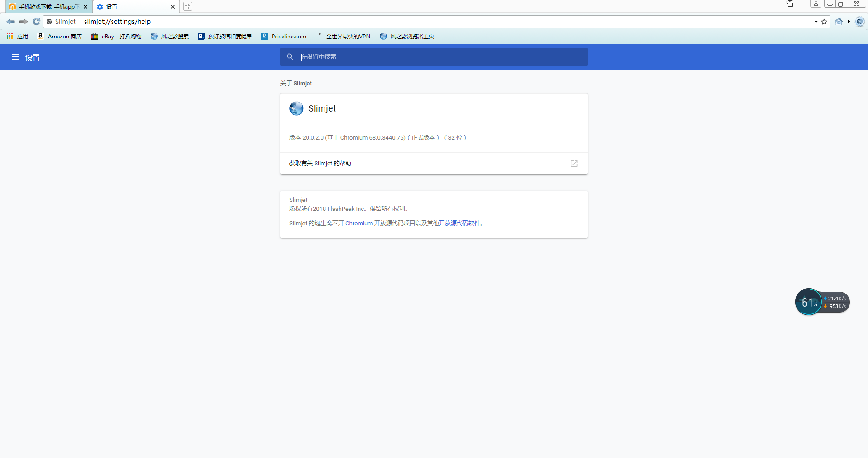Bookmark this page with the star icon
The image size is (868, 458).
[x=824, y=22]
